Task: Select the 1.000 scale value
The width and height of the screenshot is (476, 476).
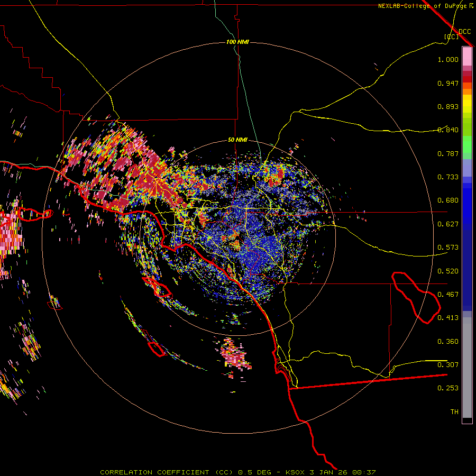Action: pos(448,59)
